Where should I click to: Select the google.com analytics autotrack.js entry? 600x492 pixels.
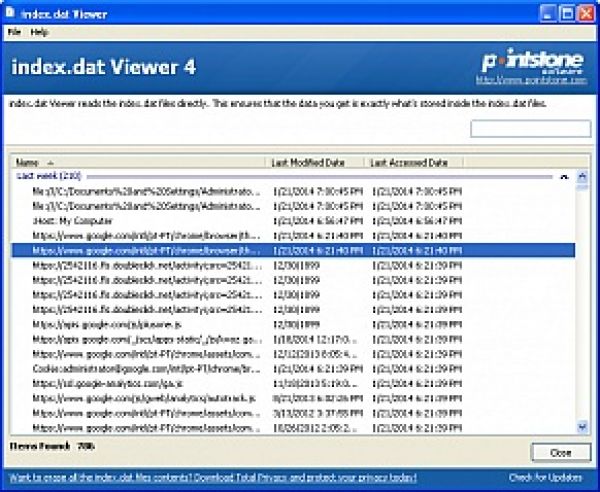coord(144,399)
